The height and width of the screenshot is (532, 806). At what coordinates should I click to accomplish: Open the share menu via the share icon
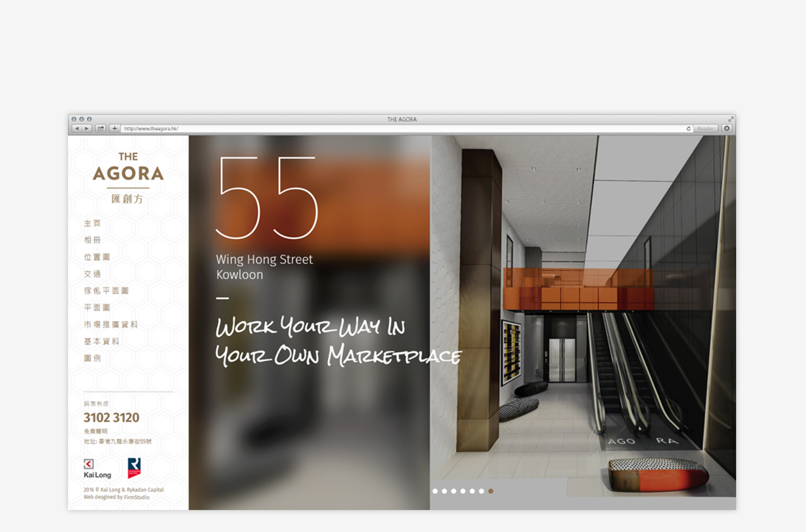pyautogui.click(x=101, y=128)
